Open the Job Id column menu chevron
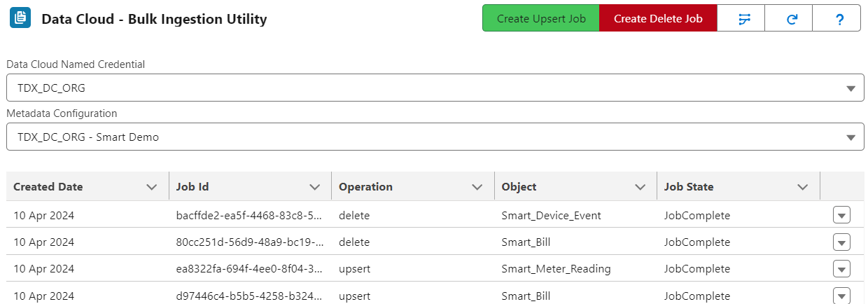This screenshot has width=868, height=304. coord(314,187)
